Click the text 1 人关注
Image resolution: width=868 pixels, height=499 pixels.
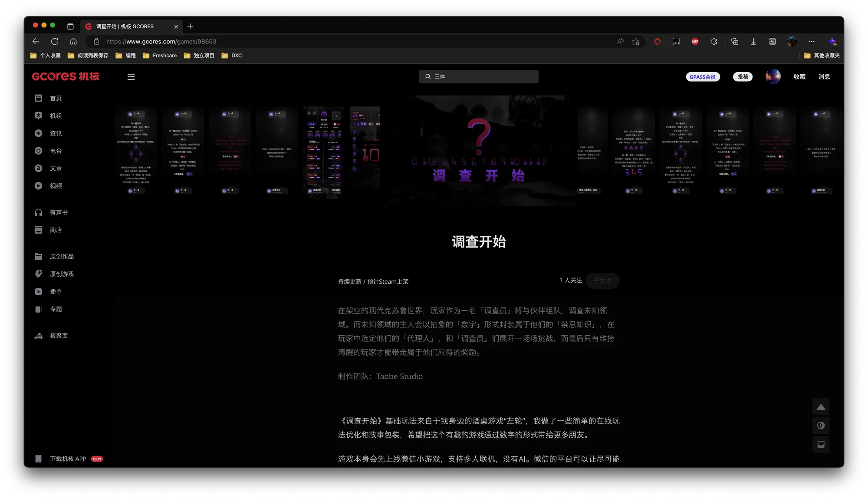pyautogui.click(x=570, y=281)
